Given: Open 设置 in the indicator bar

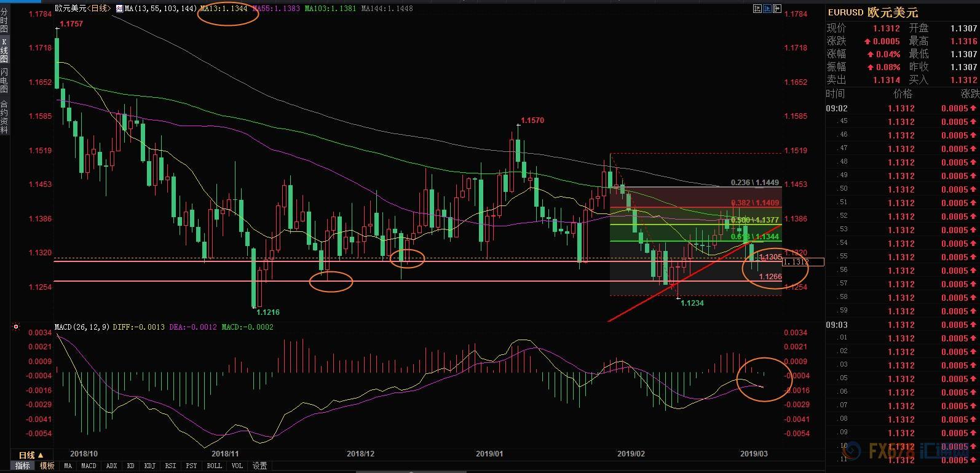Looking at the screenshot, I should point(260,466).
